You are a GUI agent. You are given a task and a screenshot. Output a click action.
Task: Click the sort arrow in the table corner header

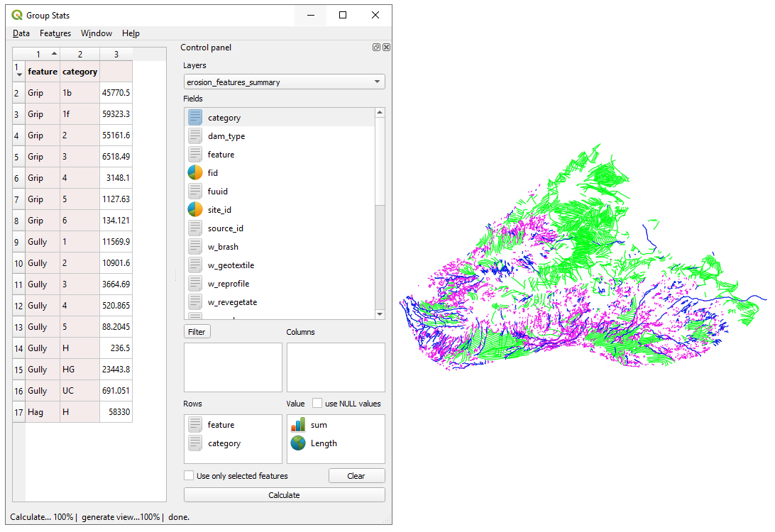pos(18,74)
